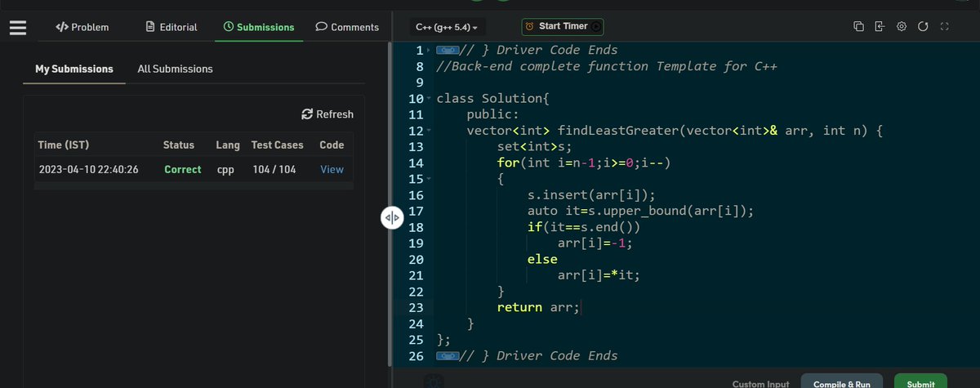980x388 pixels.
Task: Collapse the class Solution block at line 10
Action: coord(430,99)
